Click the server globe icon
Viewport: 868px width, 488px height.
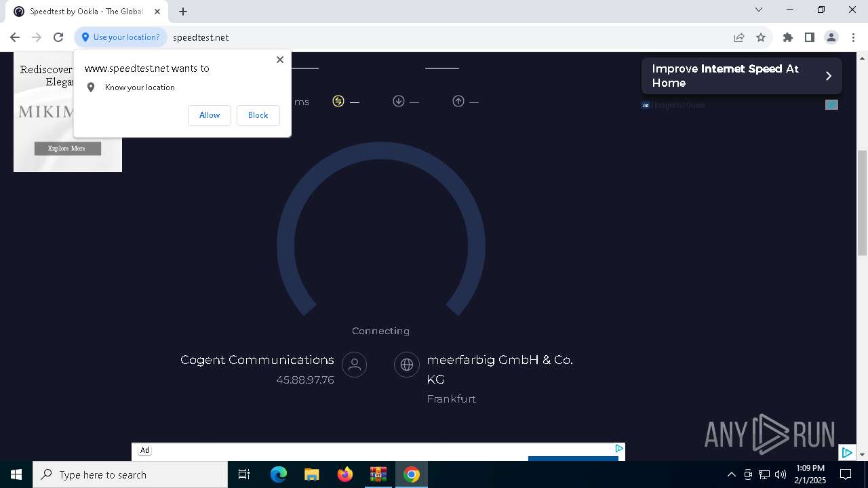407,364
